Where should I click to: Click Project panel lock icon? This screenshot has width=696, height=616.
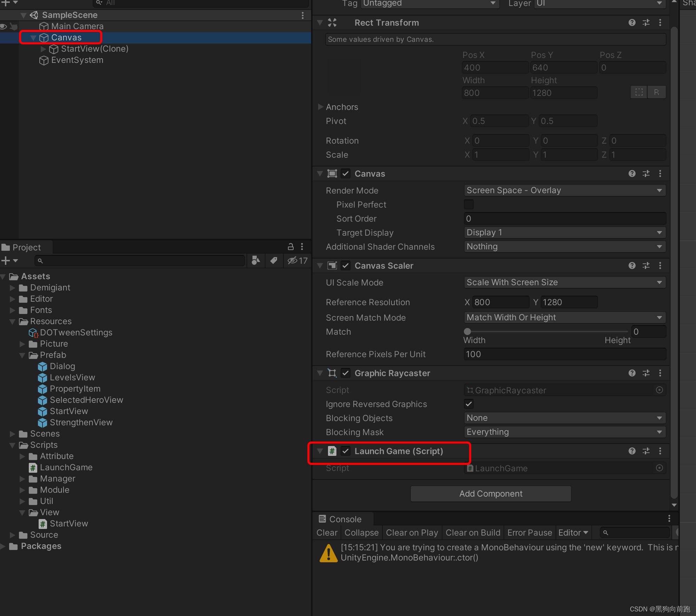click(x=290, y=247)
